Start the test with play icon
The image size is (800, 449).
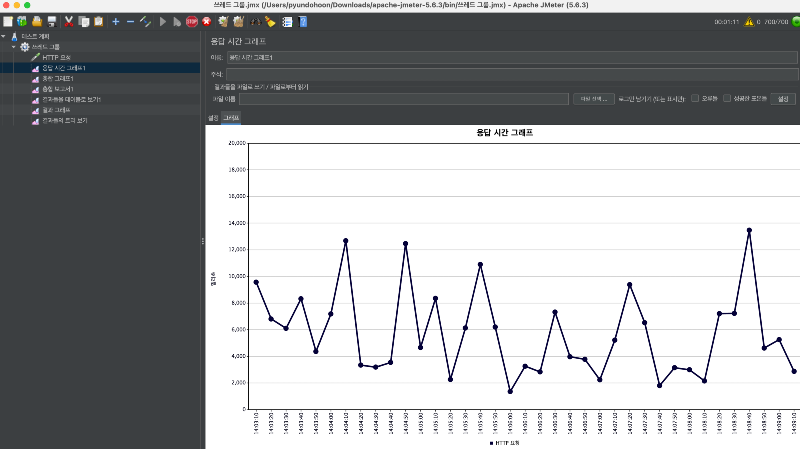pos(163,21)
